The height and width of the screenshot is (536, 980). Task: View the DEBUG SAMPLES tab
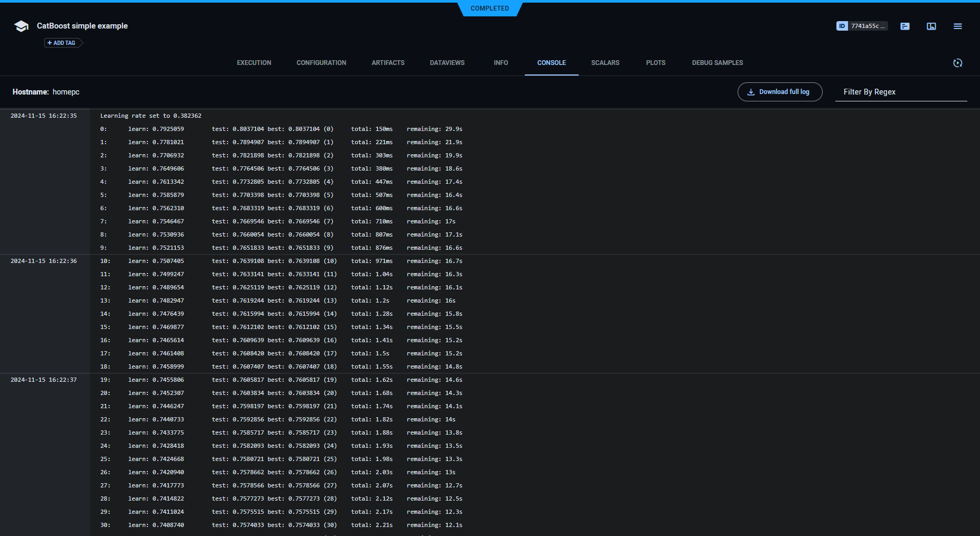click(x=717, y=62)
